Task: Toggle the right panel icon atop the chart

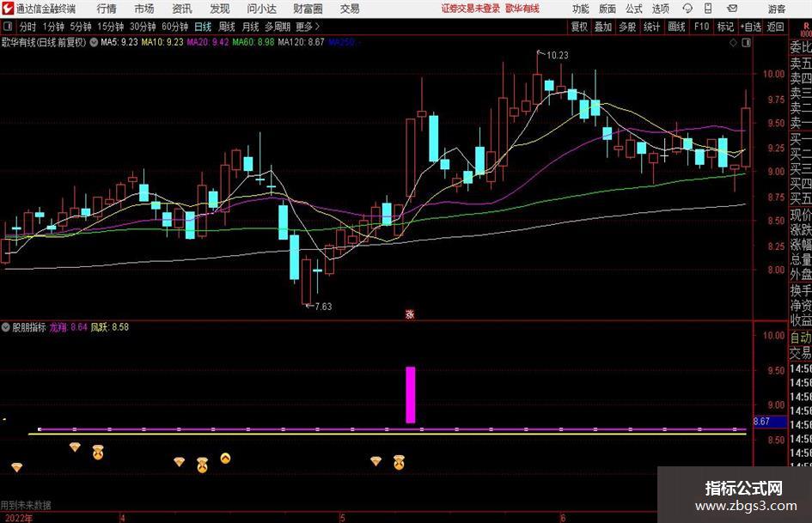Action: 746,43
